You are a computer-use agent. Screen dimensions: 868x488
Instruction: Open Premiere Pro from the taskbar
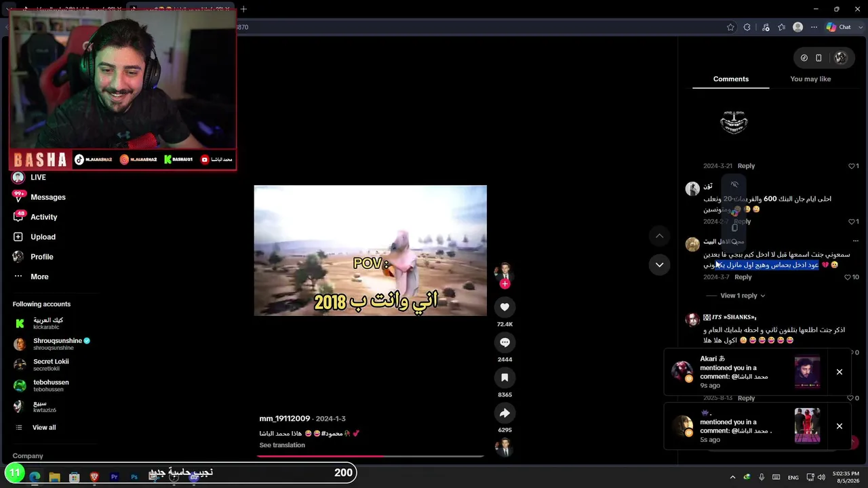pos(114,477)
